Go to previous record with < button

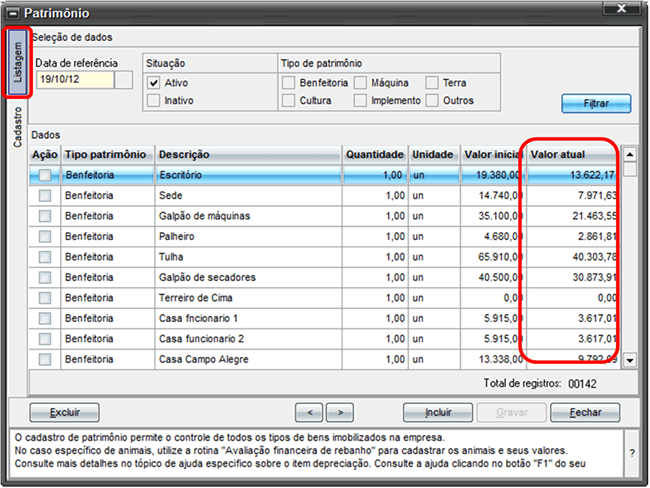pyautogui.click(x=309, y=413)
